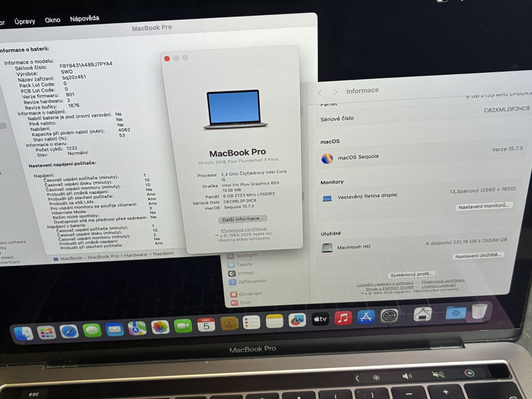Launch Freeform from the Dock

297,320
